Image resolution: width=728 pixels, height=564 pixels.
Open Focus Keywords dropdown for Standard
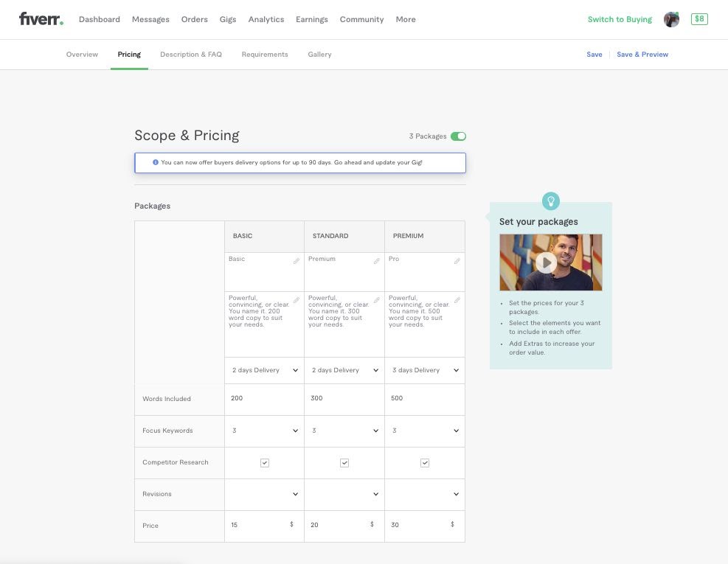tap(344, 431)
